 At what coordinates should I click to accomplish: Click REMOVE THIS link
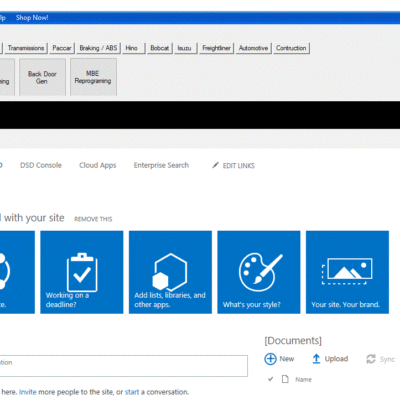93,219
